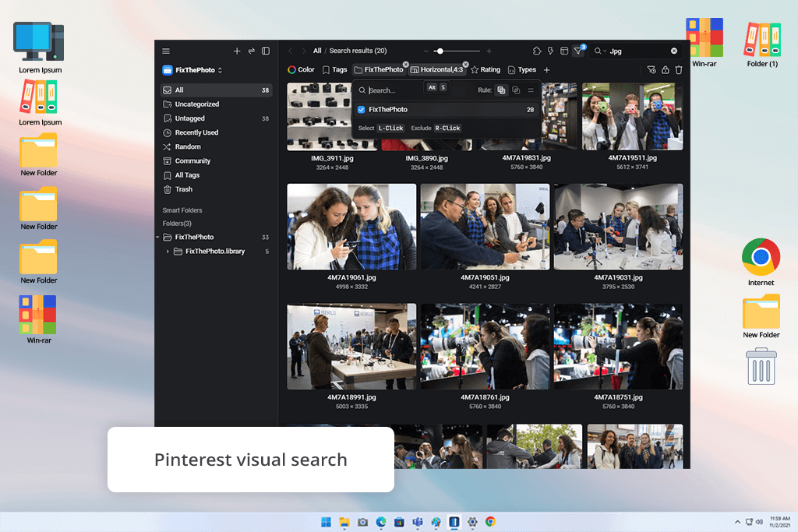Open the Rating filter
The image size is (798, 532).
[x=486, y=69]
